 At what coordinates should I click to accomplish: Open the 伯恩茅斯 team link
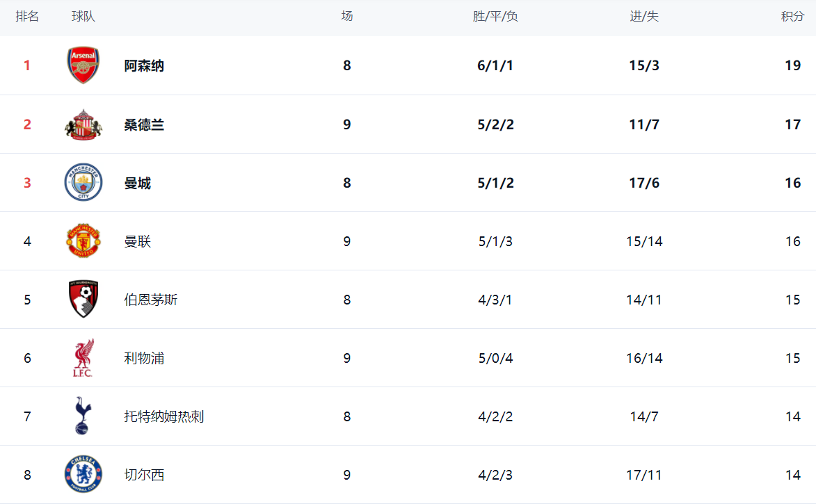pyautogui.click(x=151, y=300)
